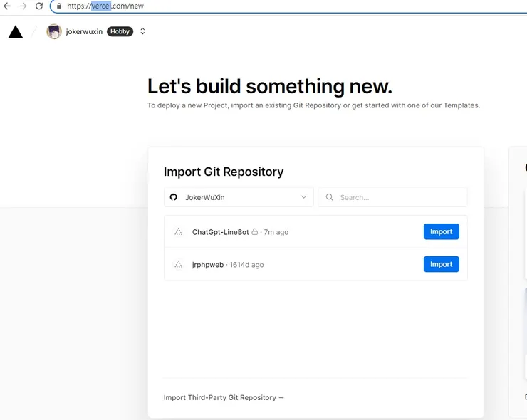Click the Hobby plan badge
The image size is (527, 420).
(x=120, y=31)
